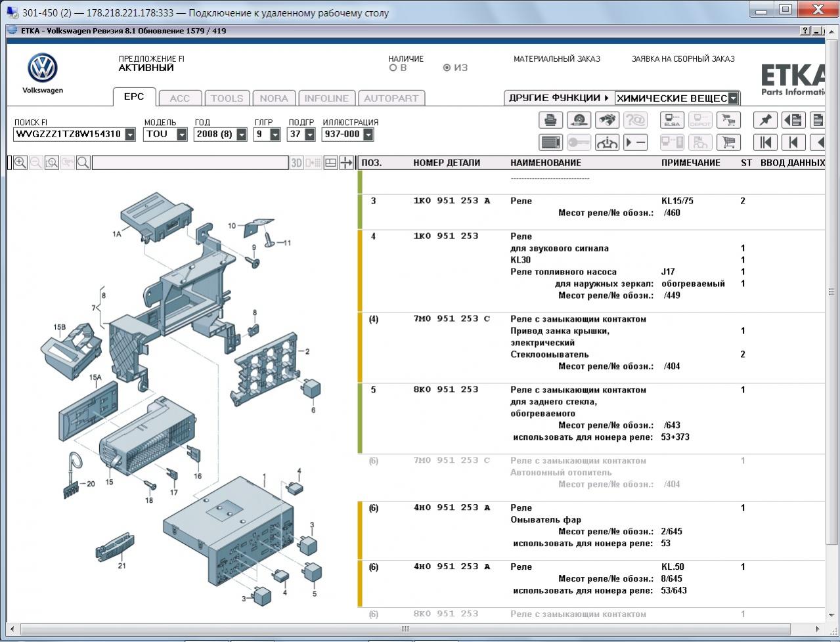Image resolution: width=840 pixels, height=642 pixels.
Task: Click the horizontal scrollbar thumb at bottom
Action: tap(405, 629)
